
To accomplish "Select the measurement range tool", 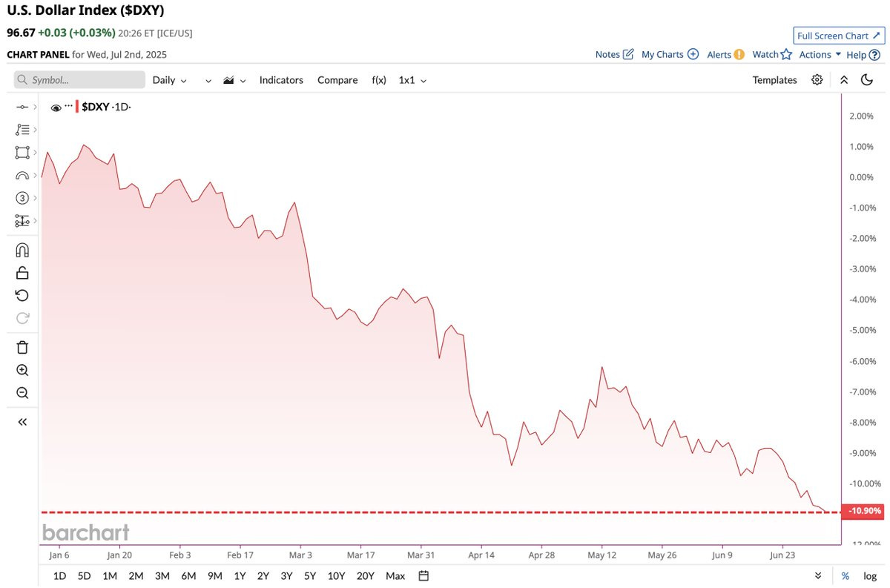I will pos(22,221).
